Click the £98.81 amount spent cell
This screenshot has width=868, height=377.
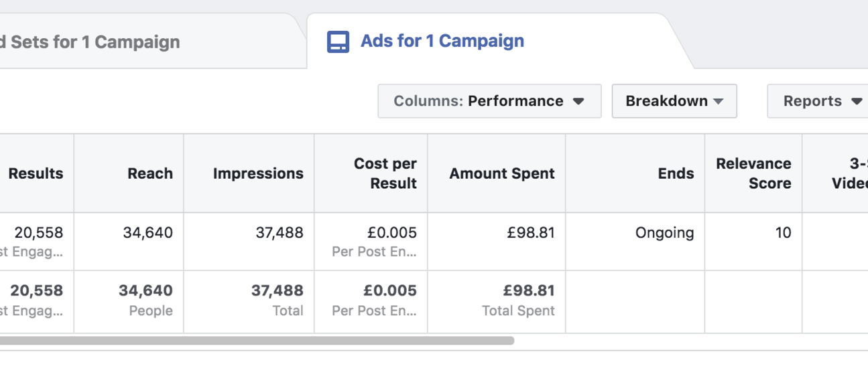coord(531,233)
